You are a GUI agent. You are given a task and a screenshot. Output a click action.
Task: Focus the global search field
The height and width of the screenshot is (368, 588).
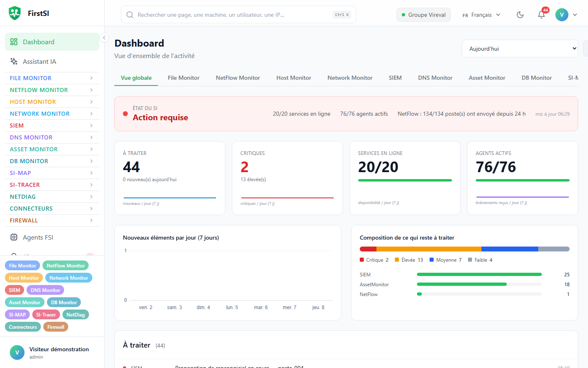[x=238, y=15]
